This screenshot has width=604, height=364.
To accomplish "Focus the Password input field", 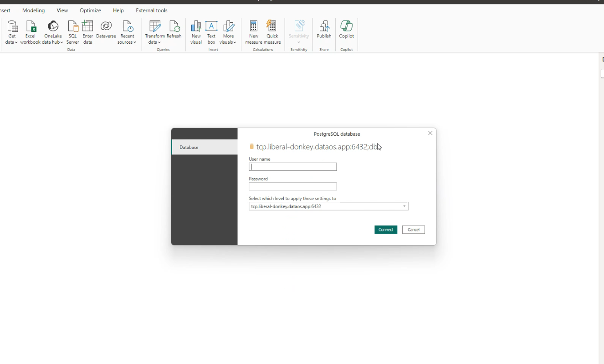I will pyautogui.click(x=293, y=186).
